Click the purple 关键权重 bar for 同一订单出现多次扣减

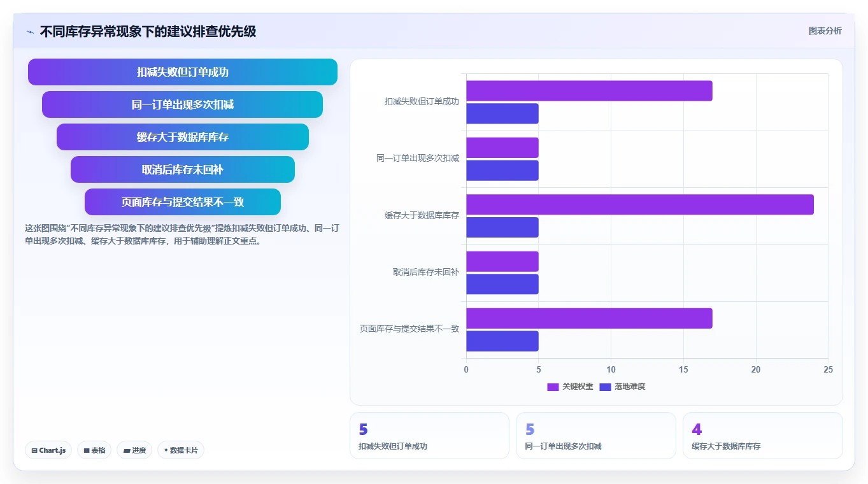[x=502, y=148]
